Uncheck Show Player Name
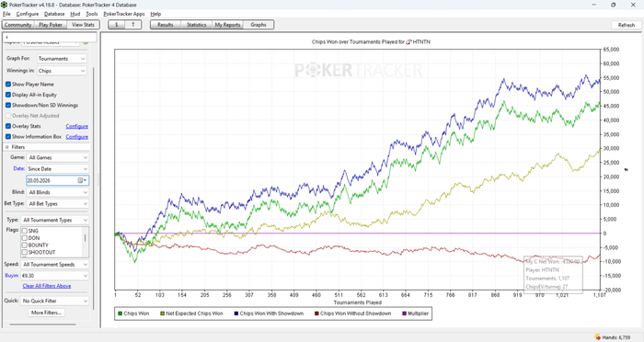The width and height of the screenshot is (644, 342). (8, 85)
